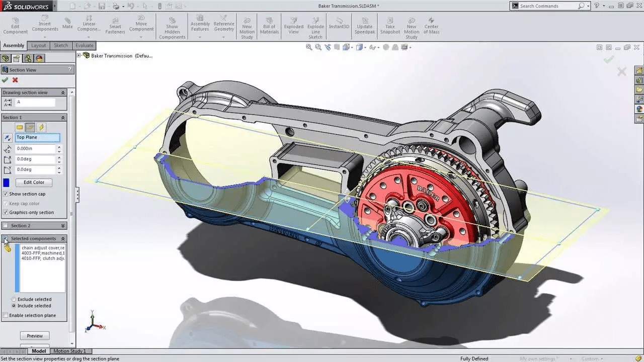Open the Exploded View tool
Screen dimensions: 644x362
click(x=293, y=25)
